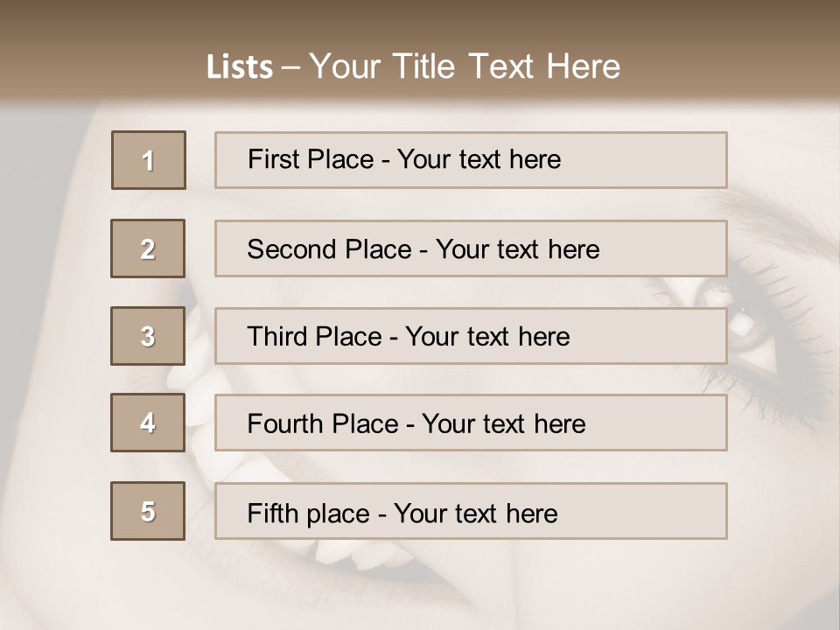Click the number 3 square
Image resolution: width=840 pixels, height=630 pixels.
coord(148,336)
